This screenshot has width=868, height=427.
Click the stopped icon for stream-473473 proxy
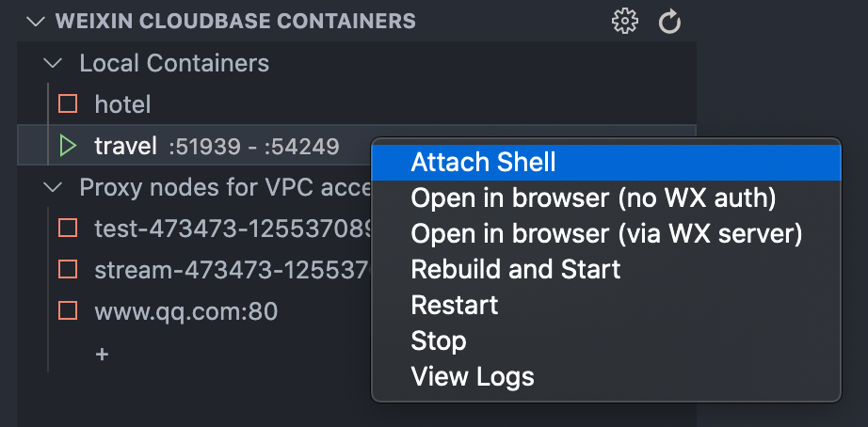[68, 270]
